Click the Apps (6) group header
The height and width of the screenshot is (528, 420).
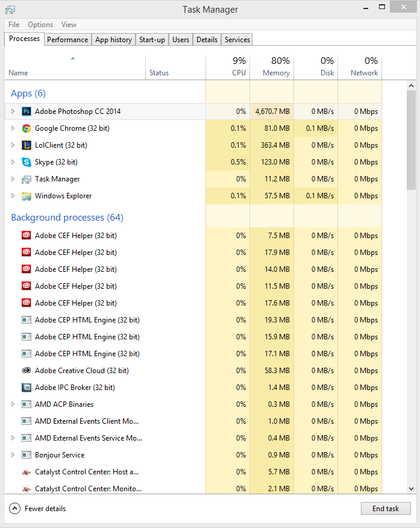tap(28, 93)
